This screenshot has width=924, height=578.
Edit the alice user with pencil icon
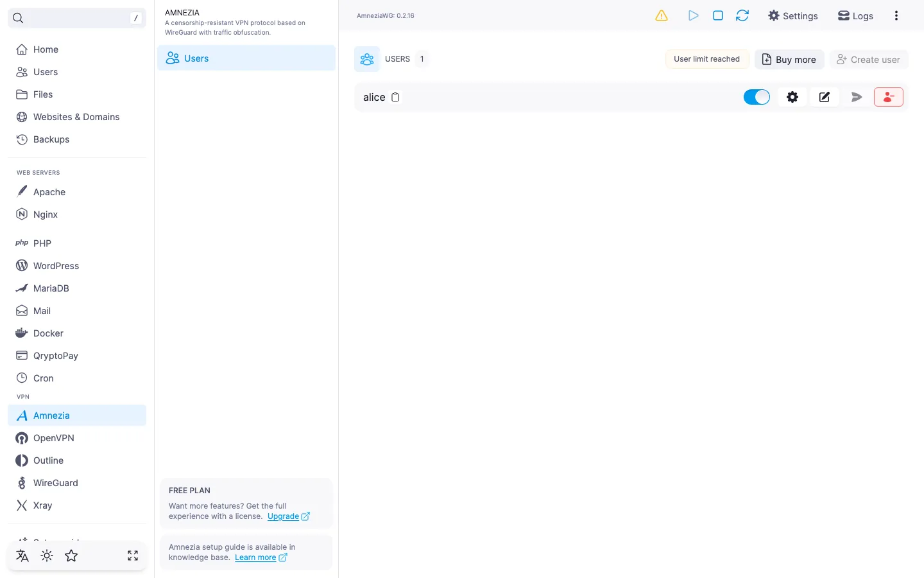[x=825, y=97]
